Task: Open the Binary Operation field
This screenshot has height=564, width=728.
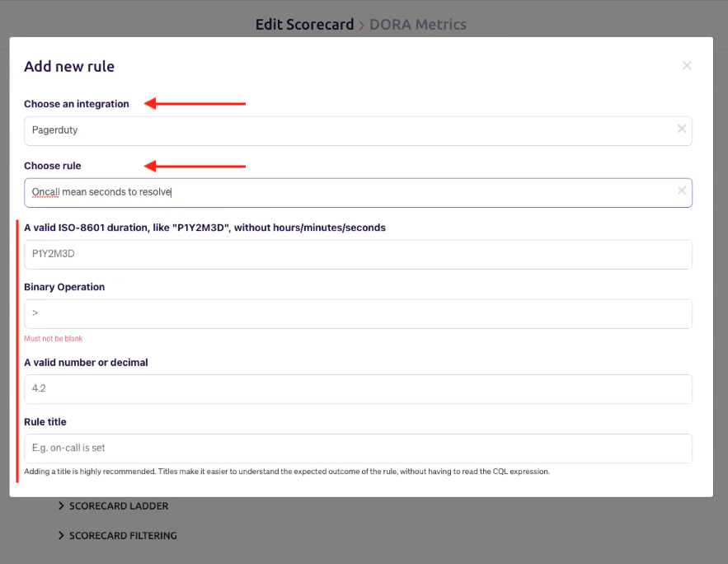Action: (x=358, y=314)
